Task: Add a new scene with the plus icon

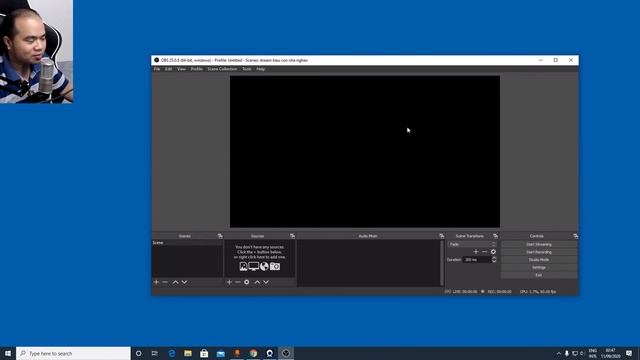Action: [156, 282]
